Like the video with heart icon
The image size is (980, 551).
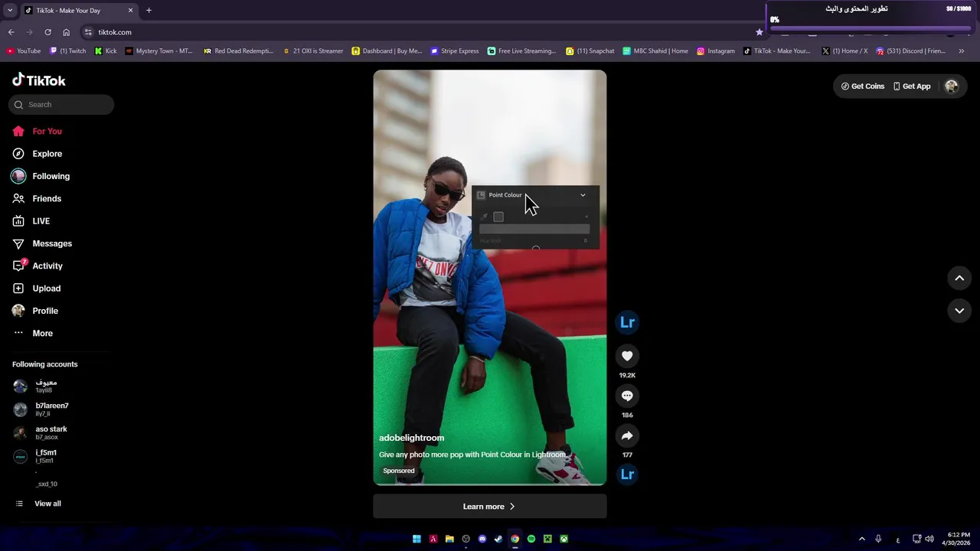pos(627,356)
